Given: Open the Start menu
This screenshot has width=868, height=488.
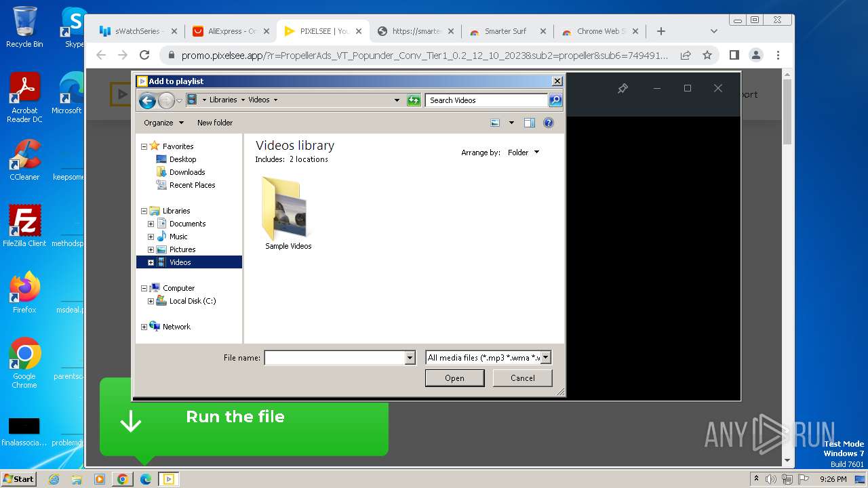Looking at the screenshot, I should pyautogui.click(x=19, y=479).
